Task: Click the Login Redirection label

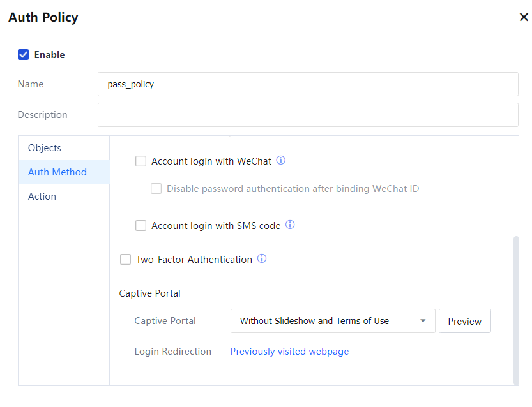Action: pos(172,352)
